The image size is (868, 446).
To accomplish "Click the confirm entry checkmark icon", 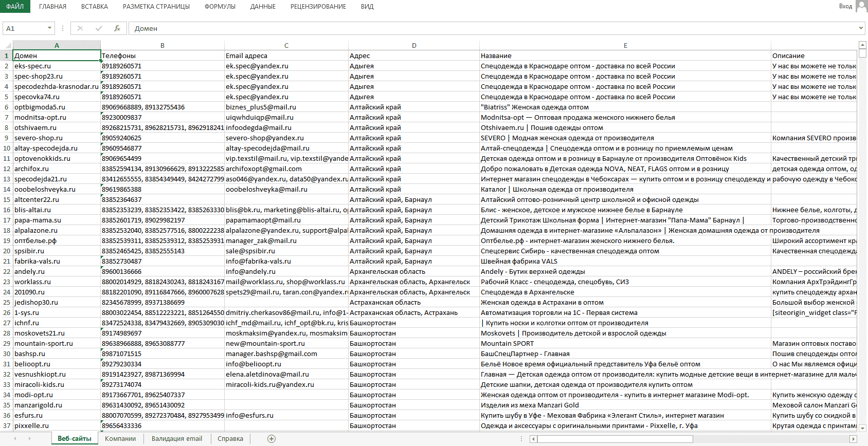I will pos(98,28).
